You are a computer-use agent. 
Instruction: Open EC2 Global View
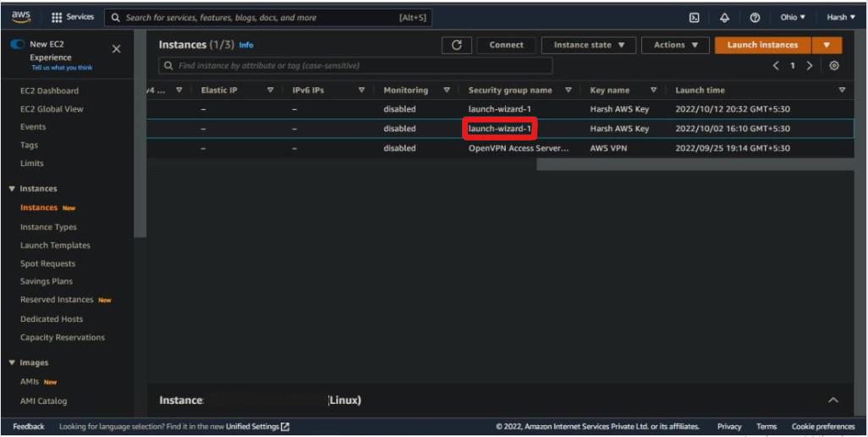pyautogui.click(x=52, y=109)
